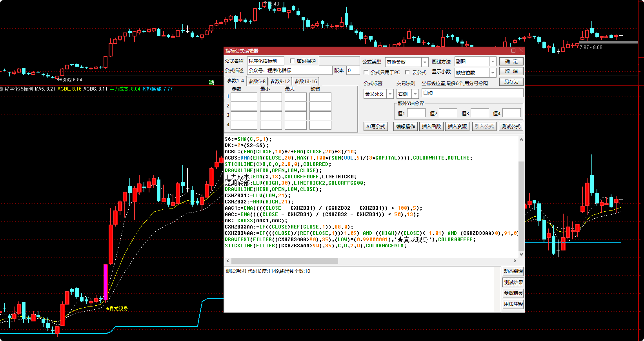
Task: Click the 公式描述 input field
Action: [289, 71]
